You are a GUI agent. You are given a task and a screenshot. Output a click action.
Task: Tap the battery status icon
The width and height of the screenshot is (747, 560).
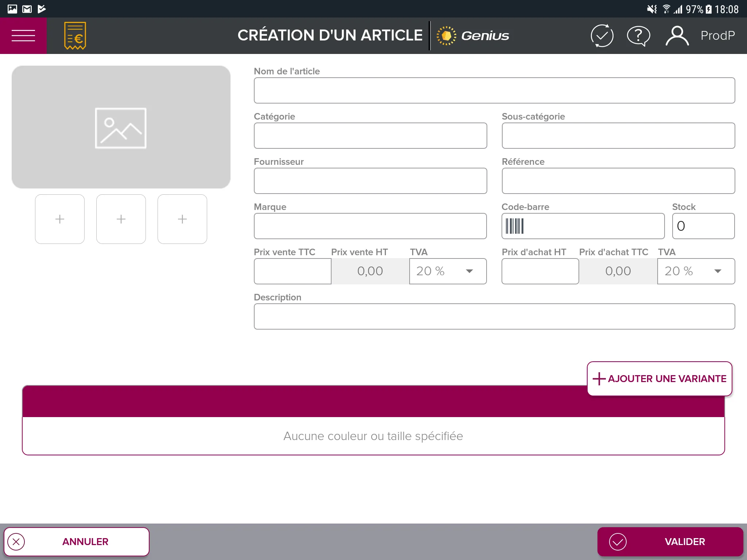[x=708, y=9]
